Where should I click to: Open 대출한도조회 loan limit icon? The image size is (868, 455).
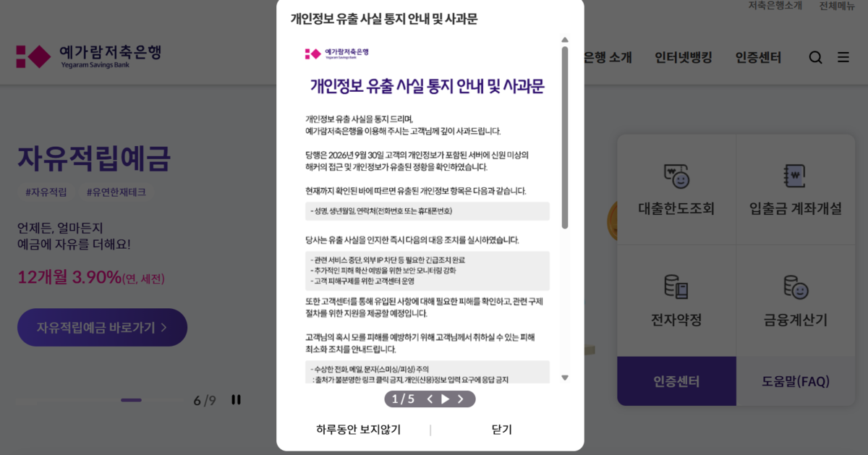coord(676,177)
